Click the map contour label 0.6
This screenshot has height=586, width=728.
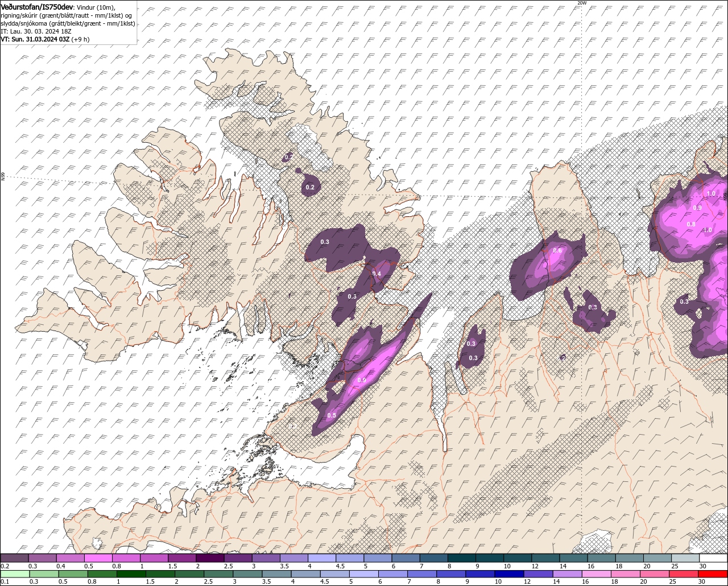[x=557, y=251]
